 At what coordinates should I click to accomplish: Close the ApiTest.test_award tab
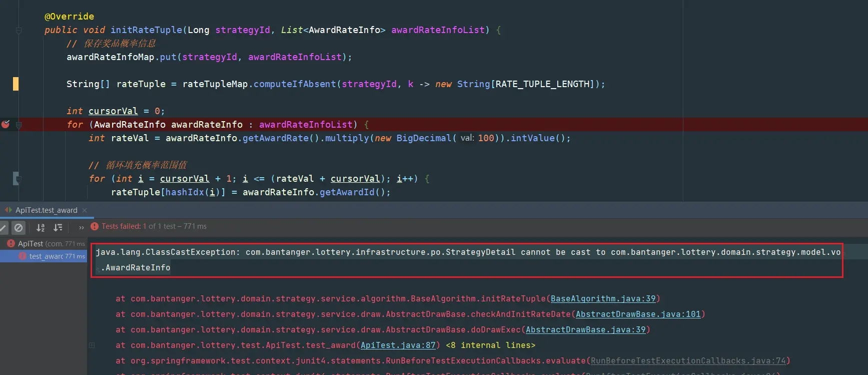85,210
